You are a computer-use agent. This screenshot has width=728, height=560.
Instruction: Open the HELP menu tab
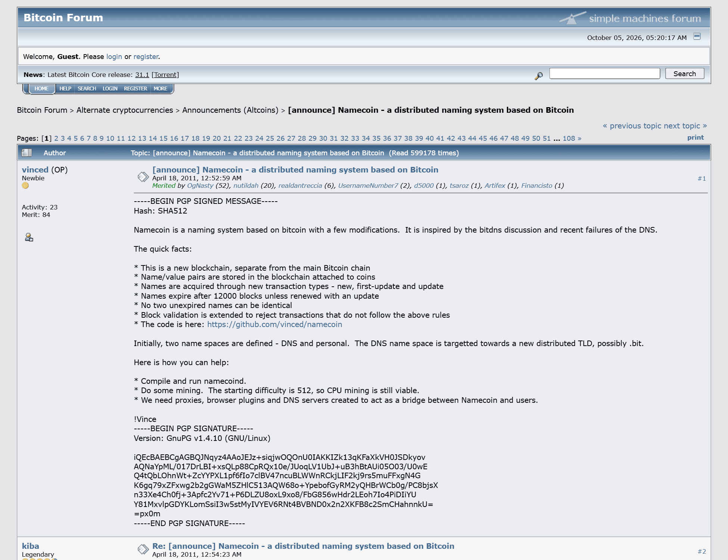coord(65,88)
